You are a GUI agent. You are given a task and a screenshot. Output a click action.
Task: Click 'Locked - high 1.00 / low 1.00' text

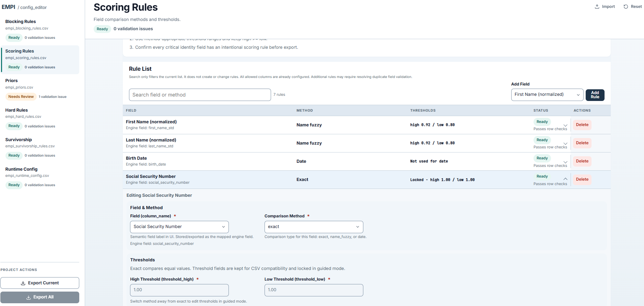coord(442,180)
